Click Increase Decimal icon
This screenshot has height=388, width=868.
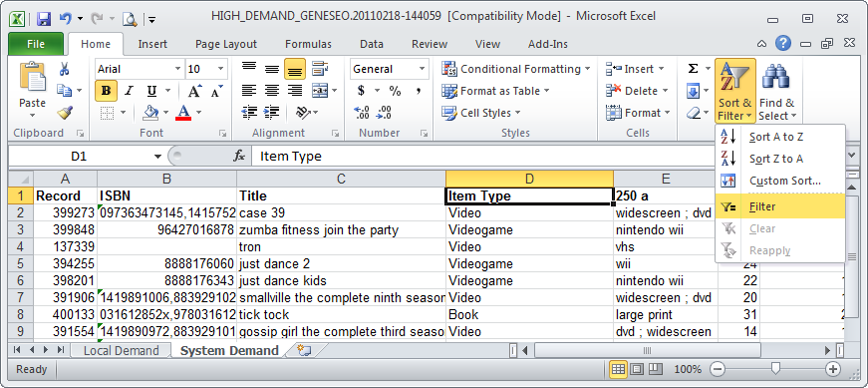coord(361,113)
